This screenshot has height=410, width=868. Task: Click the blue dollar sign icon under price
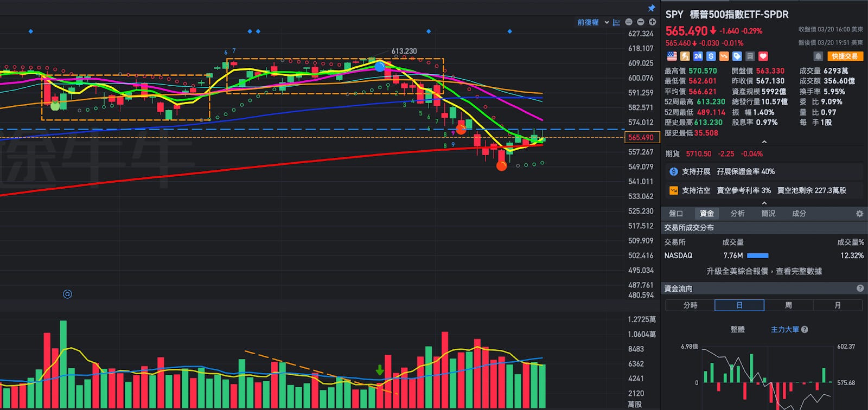711,56
